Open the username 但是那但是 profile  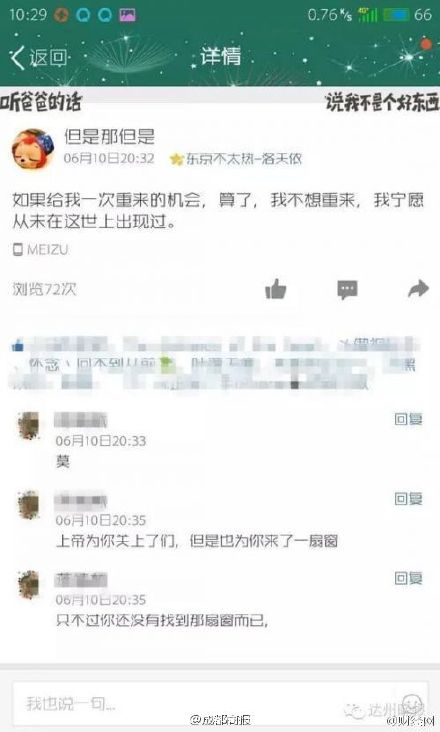(x=109, y=136)
